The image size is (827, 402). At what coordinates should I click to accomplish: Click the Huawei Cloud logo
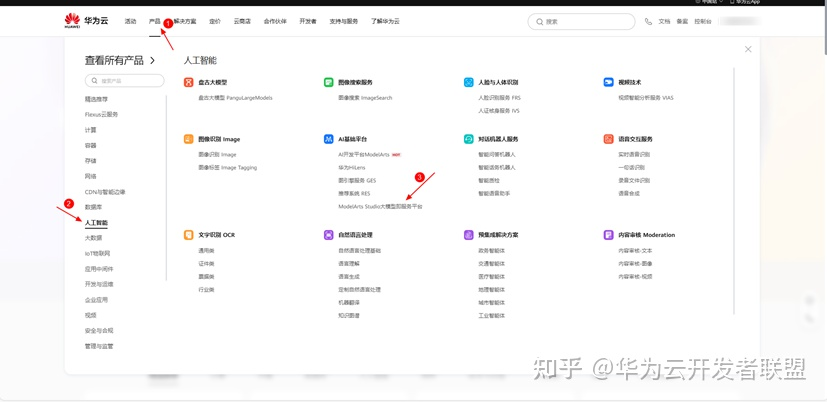[86, 21]
